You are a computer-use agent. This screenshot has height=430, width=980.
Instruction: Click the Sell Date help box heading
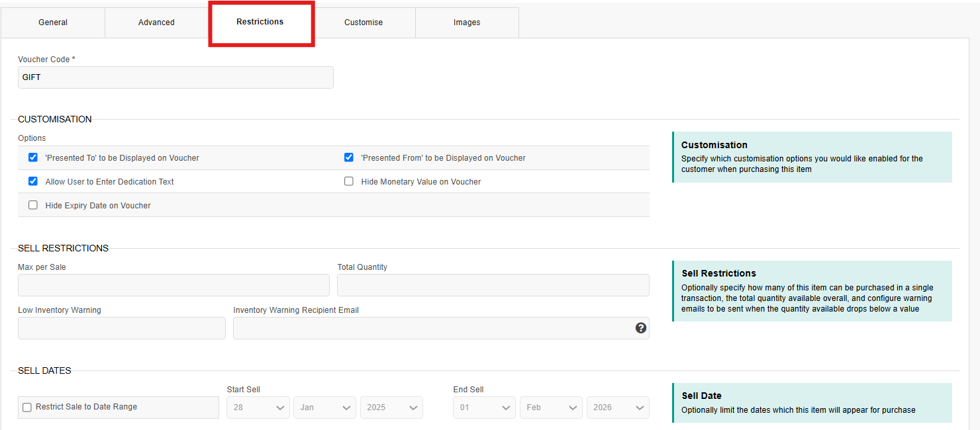[x=702, y=396]
